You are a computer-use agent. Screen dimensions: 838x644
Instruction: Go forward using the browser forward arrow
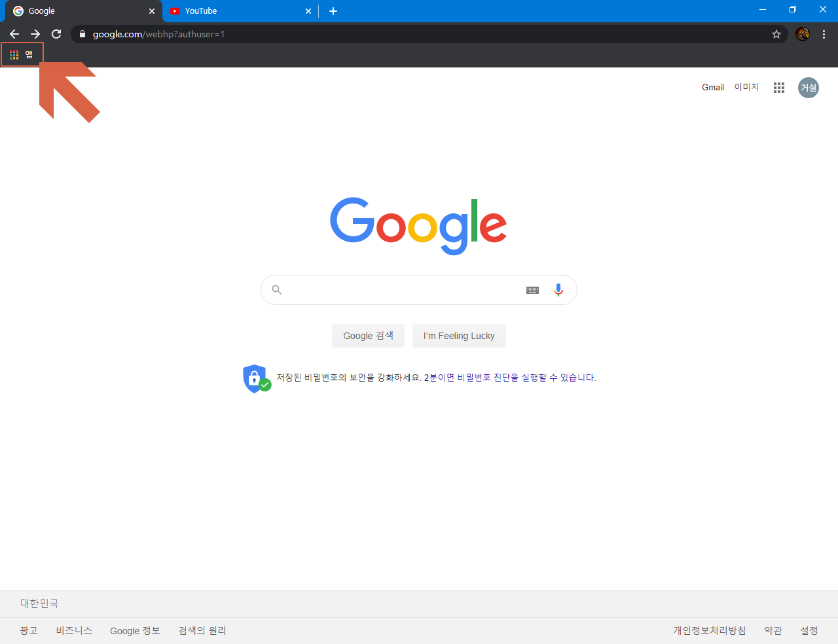pos(35,34)
